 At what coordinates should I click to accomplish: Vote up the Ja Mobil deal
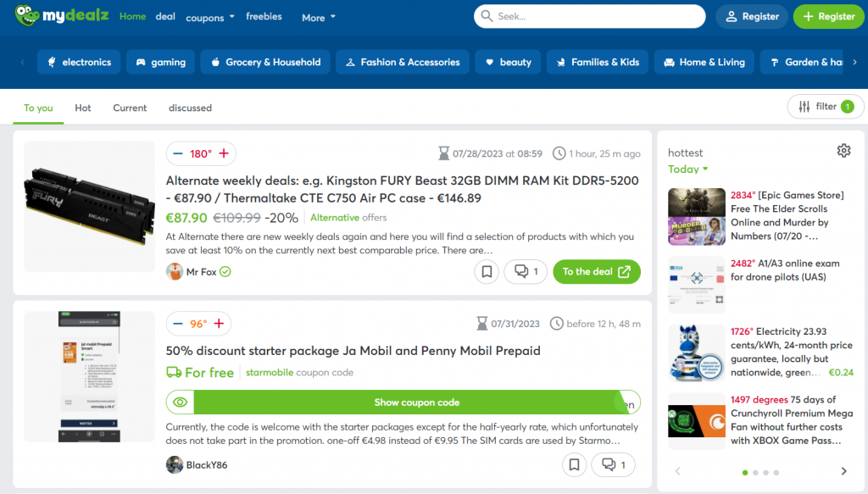pyautogui.click(x=220, y=324)
